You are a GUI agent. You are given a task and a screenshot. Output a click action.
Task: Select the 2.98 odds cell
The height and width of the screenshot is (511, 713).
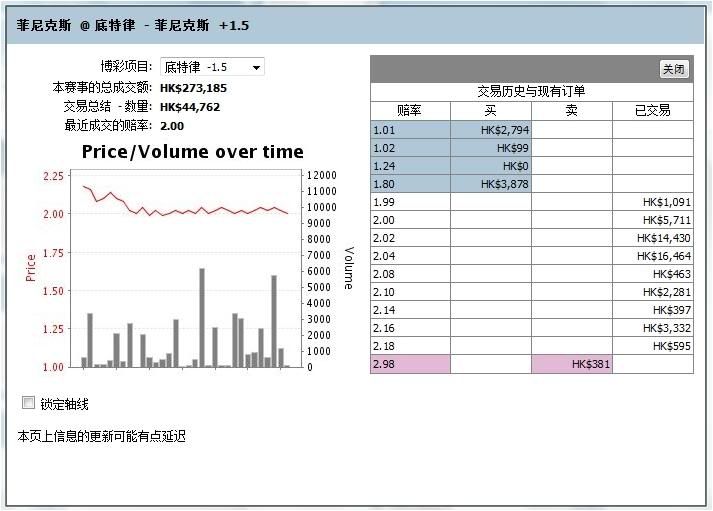click(x=409, y=364)
